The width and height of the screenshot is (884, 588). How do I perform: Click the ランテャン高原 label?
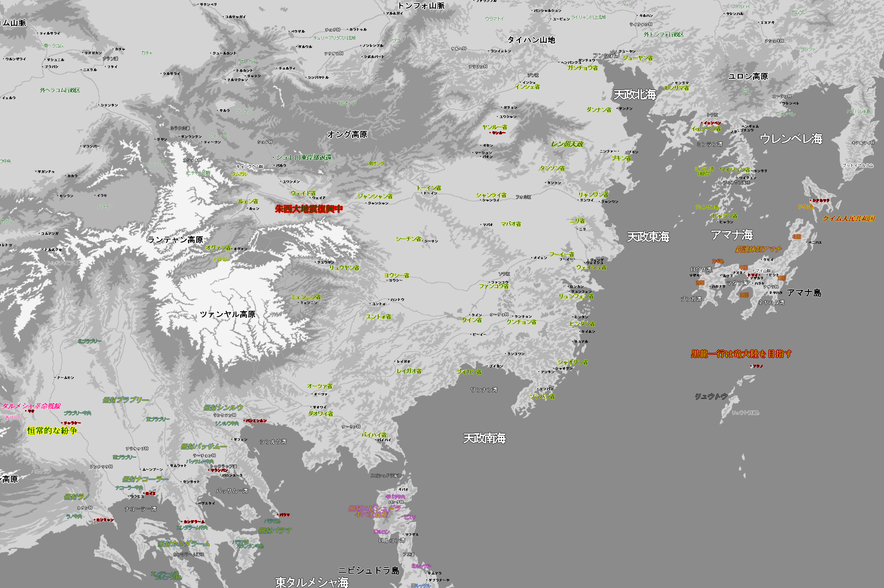click(x=175, y=240)
